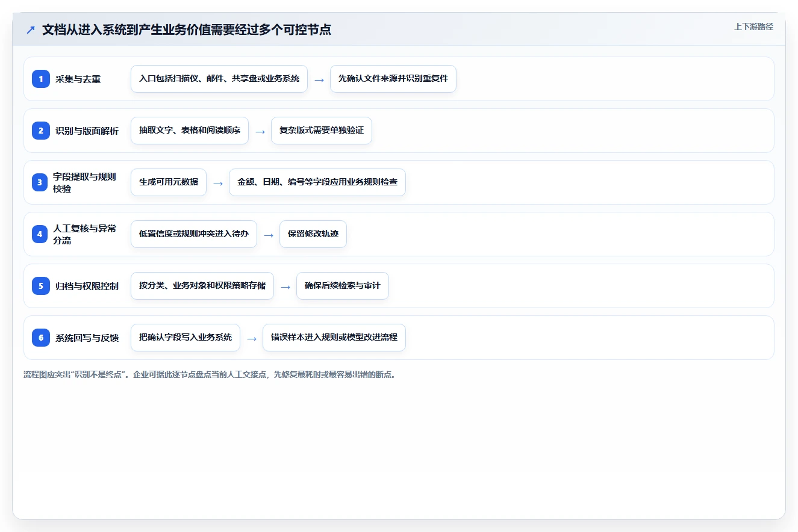
Task: Click the 上下游路径 label
Action: pos(753,27)
